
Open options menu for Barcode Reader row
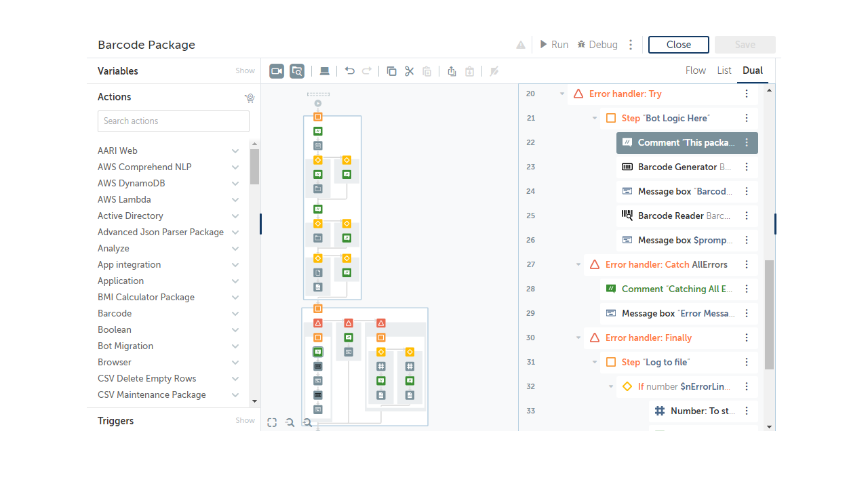(x=747, y=216)
